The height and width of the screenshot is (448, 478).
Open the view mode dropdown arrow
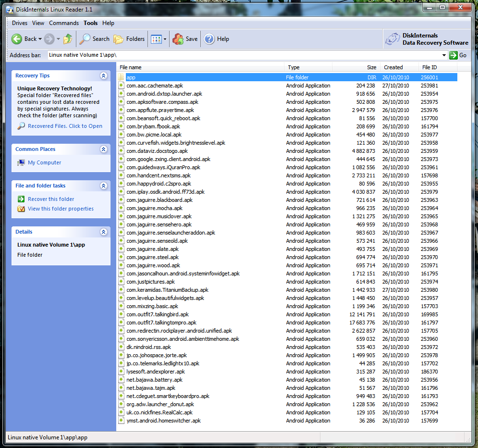pyautogui.click(x=165, y=39)
